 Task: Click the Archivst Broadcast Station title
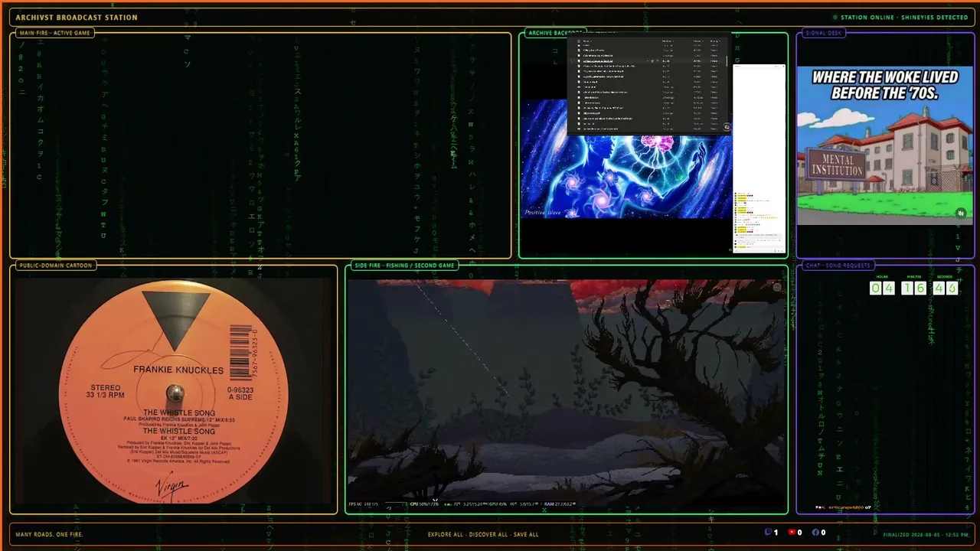click(x=77, y=18)
